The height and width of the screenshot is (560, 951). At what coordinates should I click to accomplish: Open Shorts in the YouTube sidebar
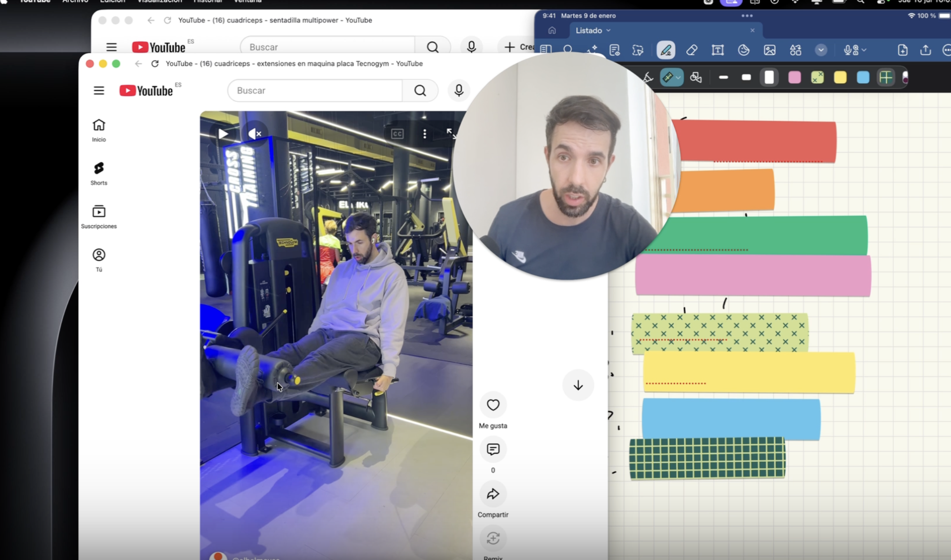pyautogui.click(x=99, y=174)
